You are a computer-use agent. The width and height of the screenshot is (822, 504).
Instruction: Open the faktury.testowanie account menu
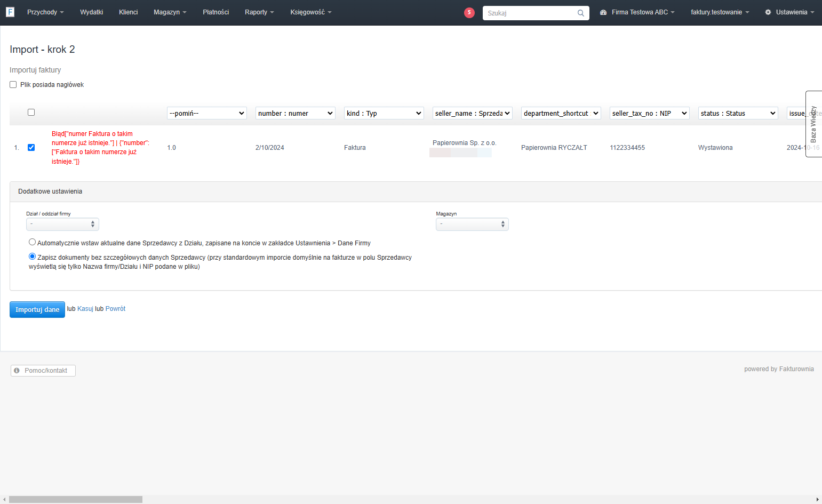coord(720,12)
